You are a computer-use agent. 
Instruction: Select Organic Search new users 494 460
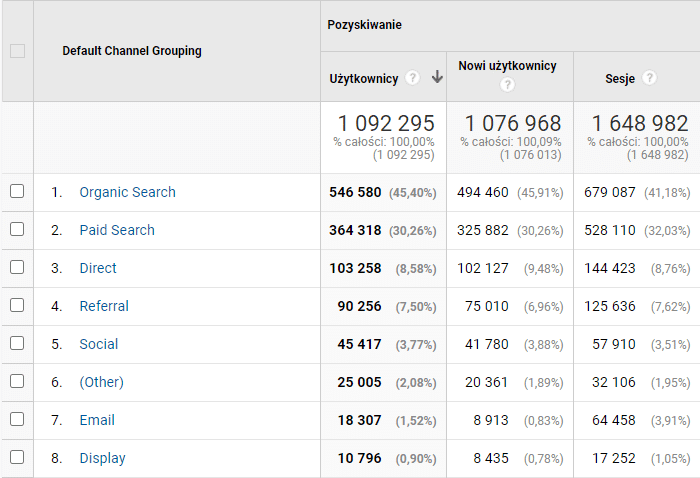483,192
